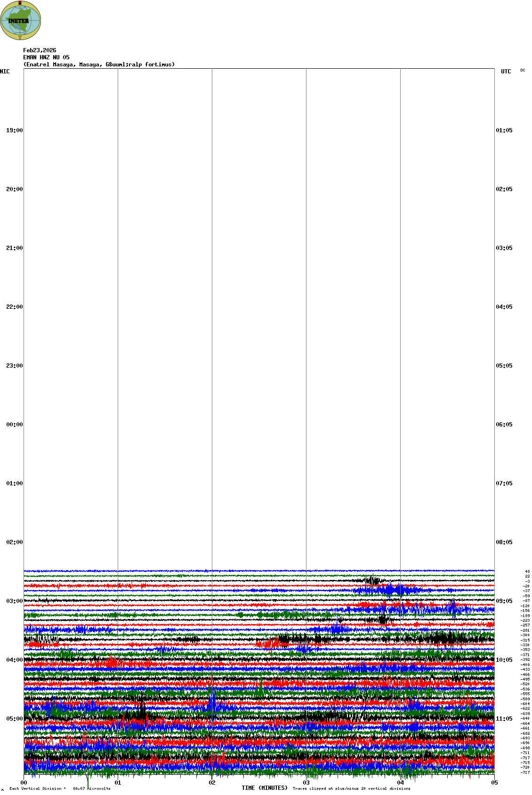Click the 02 minute axis tick label
The width and height of the screenshot is (532, 795).
pyautogui.click(x=212, y=783)
